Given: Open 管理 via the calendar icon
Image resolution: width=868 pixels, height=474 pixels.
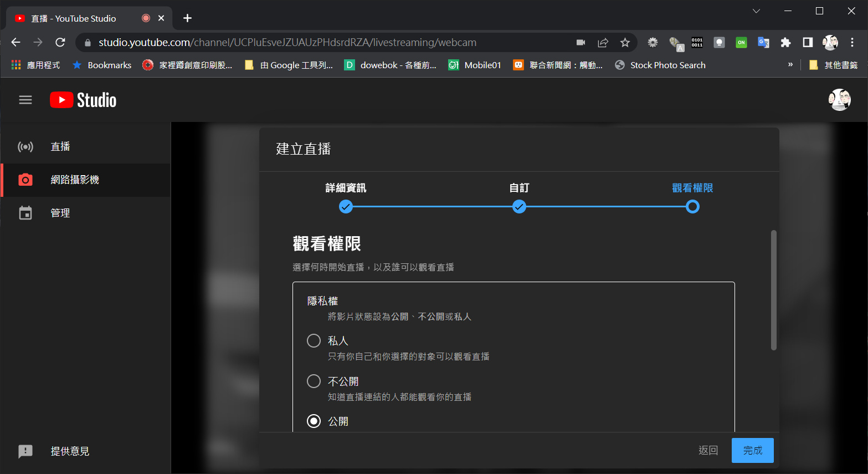Looking at the screenshot, I should (x=26, y=212).
